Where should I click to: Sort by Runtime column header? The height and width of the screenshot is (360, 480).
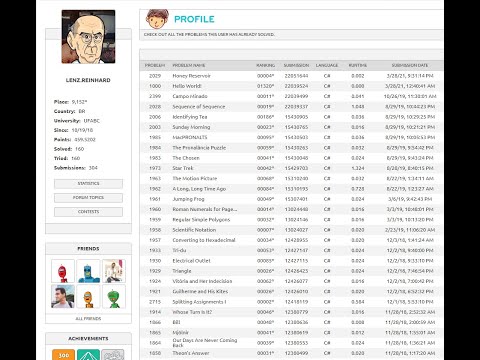(358, 65)
